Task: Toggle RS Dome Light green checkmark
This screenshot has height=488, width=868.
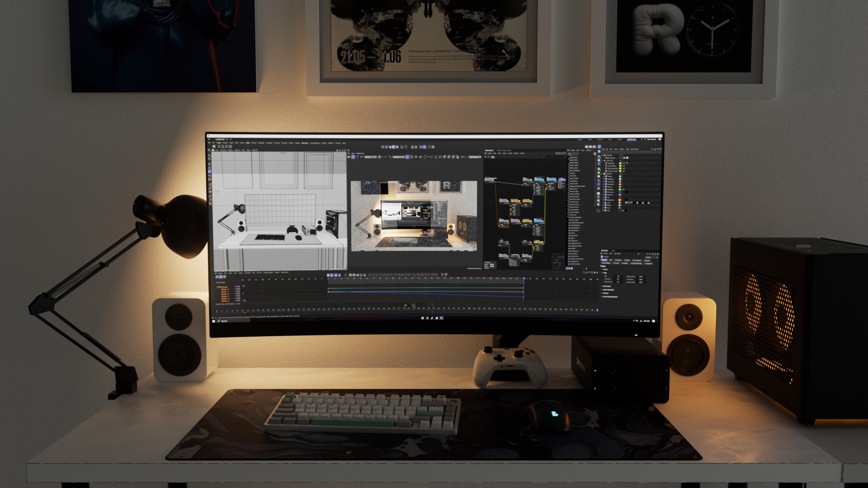Action: (624, 171)
